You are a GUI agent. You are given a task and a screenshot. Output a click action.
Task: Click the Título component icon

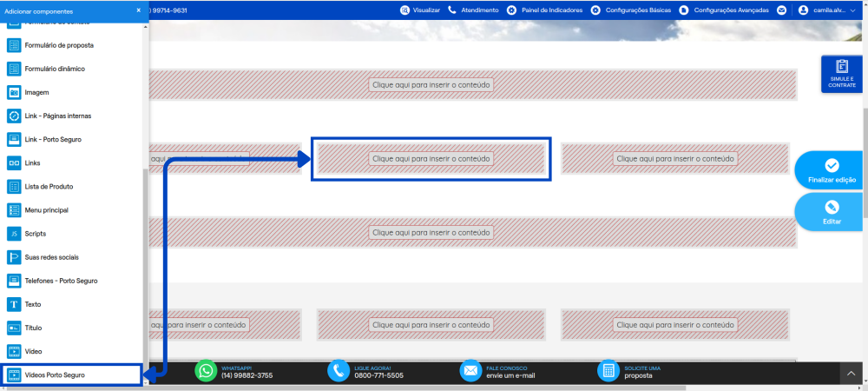pyautogui.click(x=14, y=328)
